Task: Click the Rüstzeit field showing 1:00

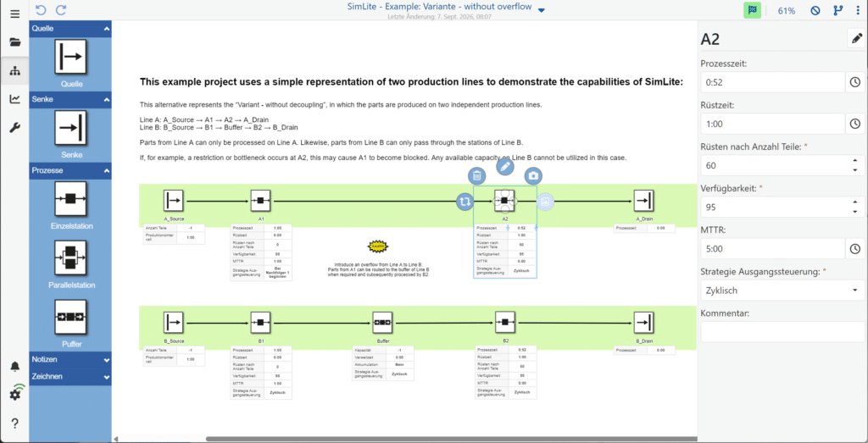Action: 772,124
